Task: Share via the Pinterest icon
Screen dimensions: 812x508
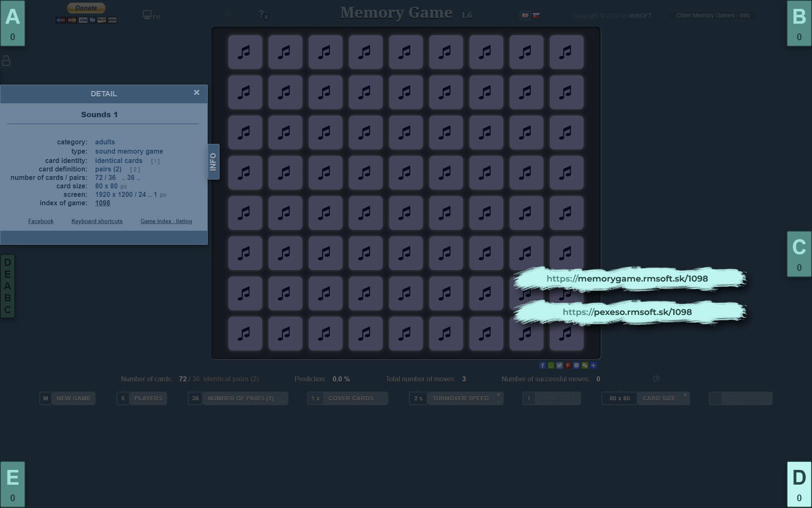Action: tap(568, 365)
